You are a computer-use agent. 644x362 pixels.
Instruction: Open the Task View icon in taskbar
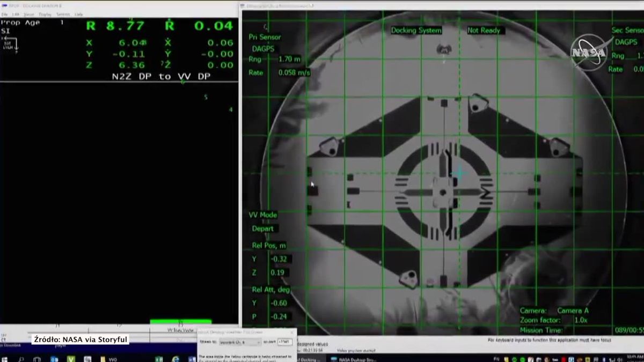pos(36,358)
